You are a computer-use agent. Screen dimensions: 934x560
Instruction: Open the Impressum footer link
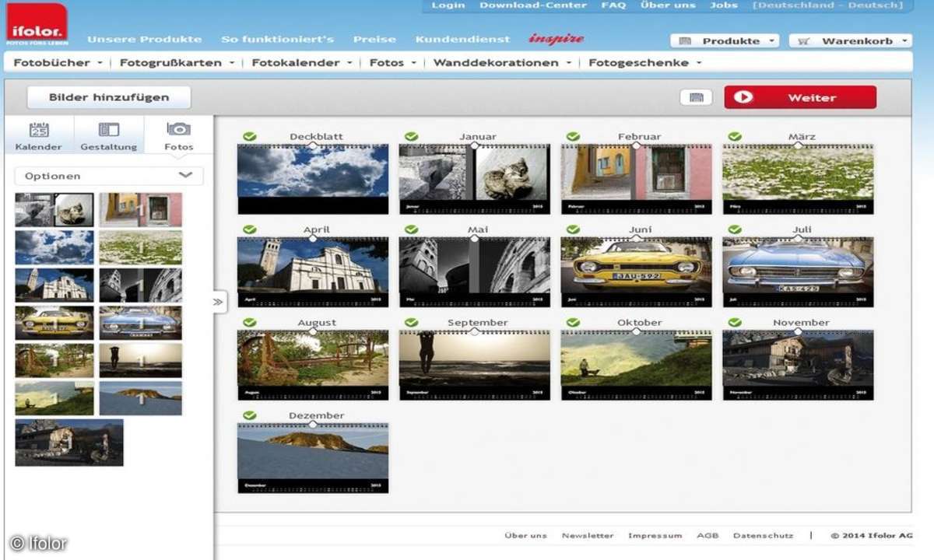(655, 535)
